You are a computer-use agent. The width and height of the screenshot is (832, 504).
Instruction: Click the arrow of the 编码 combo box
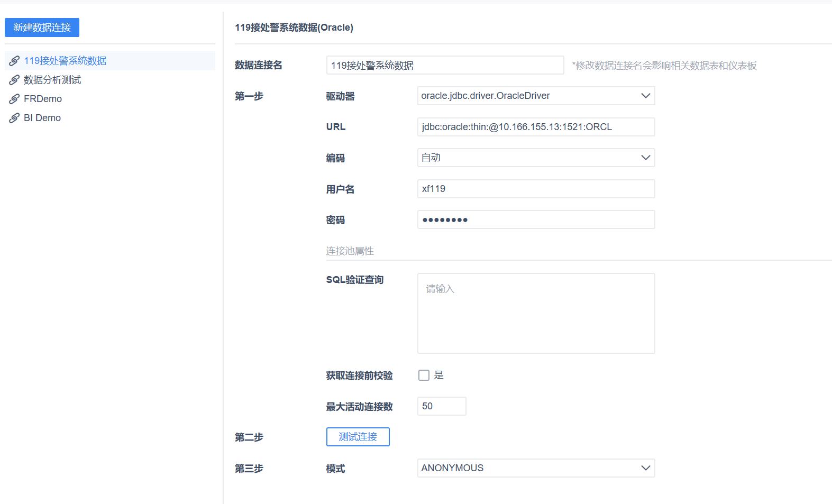tap(645, 158)
